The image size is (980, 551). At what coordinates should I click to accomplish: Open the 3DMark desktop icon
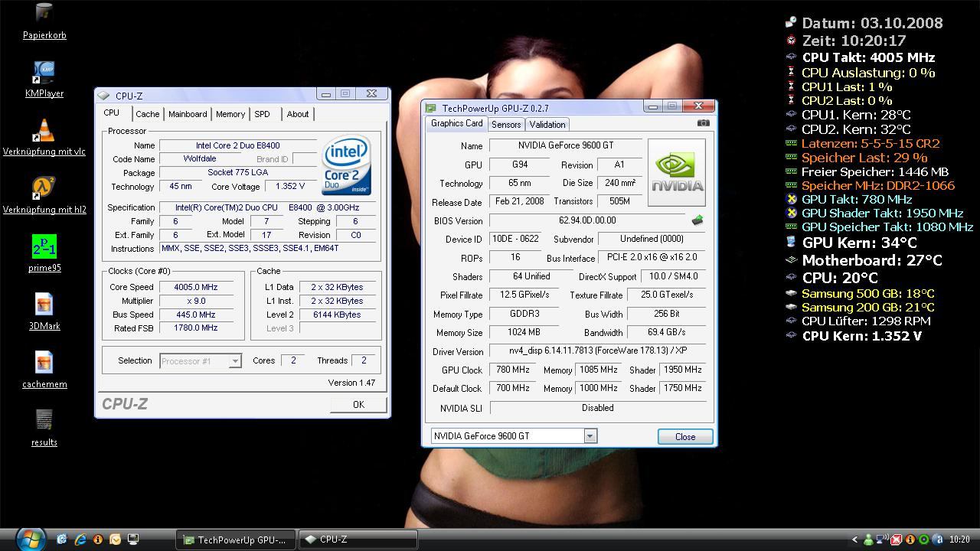[x=44, y=312]
